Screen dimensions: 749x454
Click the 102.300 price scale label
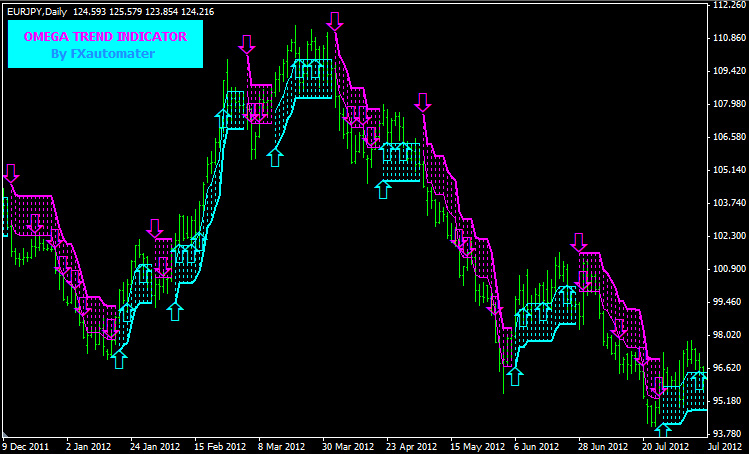click(x=728, y=236)
